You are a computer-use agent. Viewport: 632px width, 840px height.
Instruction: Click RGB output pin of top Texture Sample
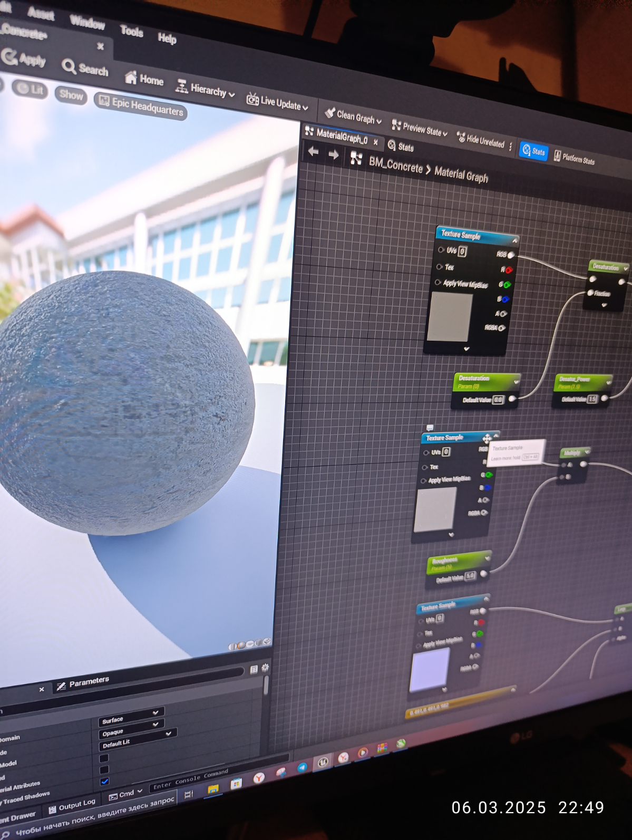tap(510, 255)
